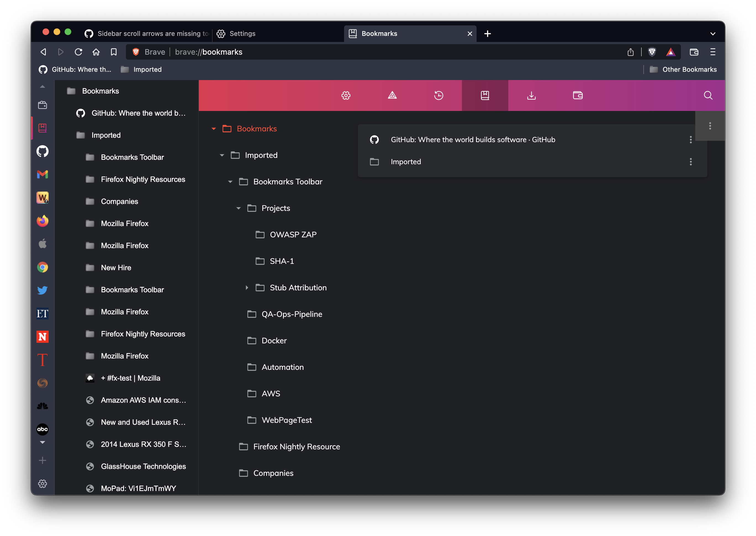Open Downloads from the gradient toolbar

[x=531, y=95]
